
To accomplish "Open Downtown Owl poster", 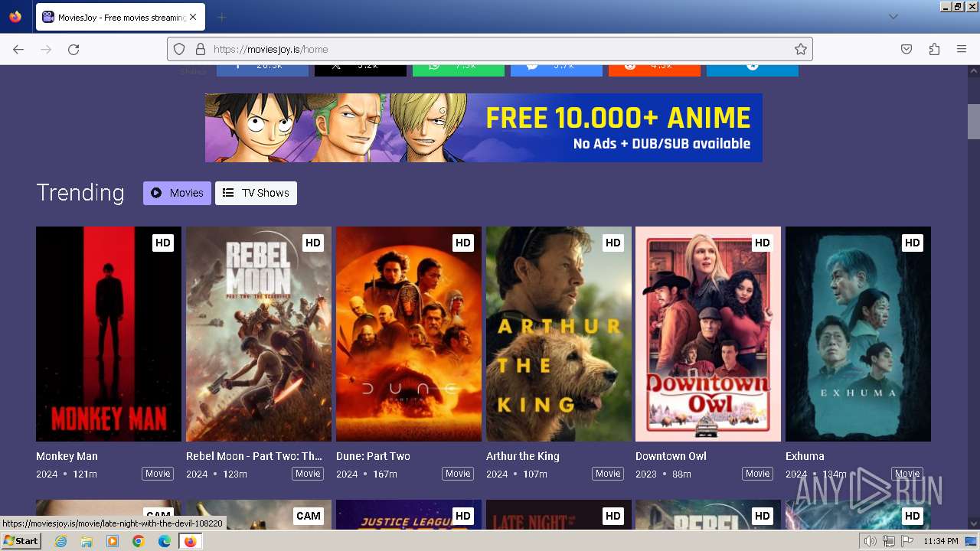I will click(708, 334).
